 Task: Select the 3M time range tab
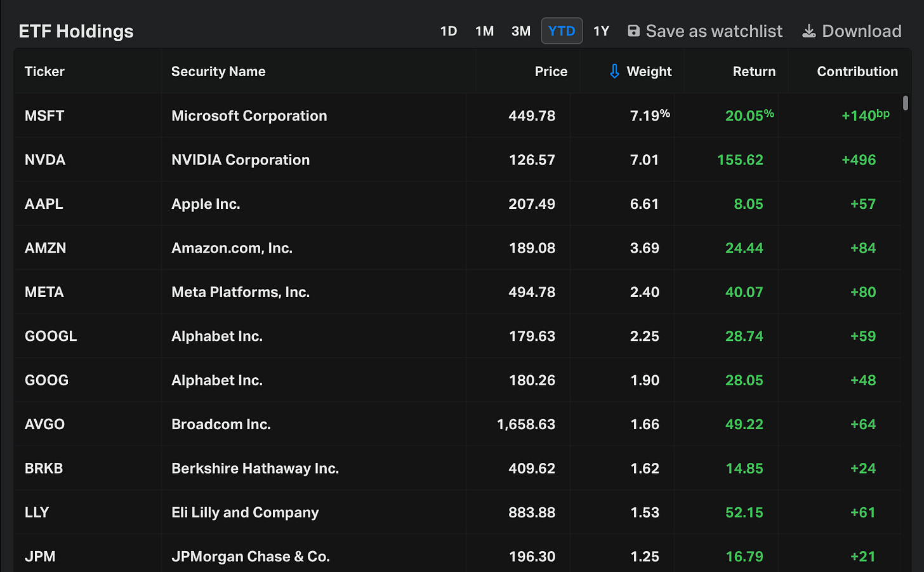[x=521, y=31]
